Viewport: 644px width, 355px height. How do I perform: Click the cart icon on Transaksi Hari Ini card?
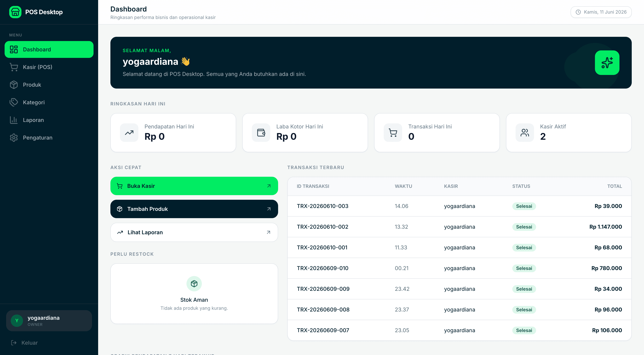[393, 132]
